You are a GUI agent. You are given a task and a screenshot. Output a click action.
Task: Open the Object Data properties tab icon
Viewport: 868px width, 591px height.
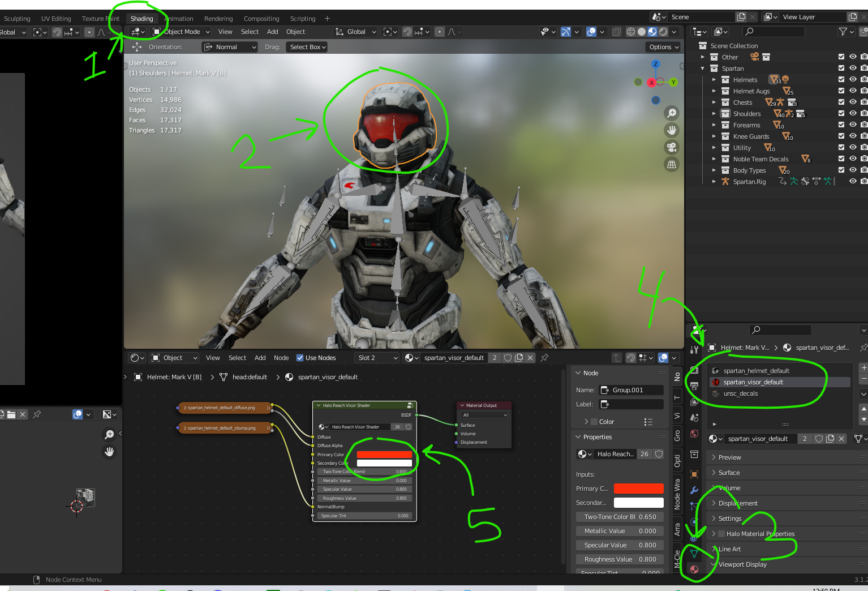tap(694, 553)
